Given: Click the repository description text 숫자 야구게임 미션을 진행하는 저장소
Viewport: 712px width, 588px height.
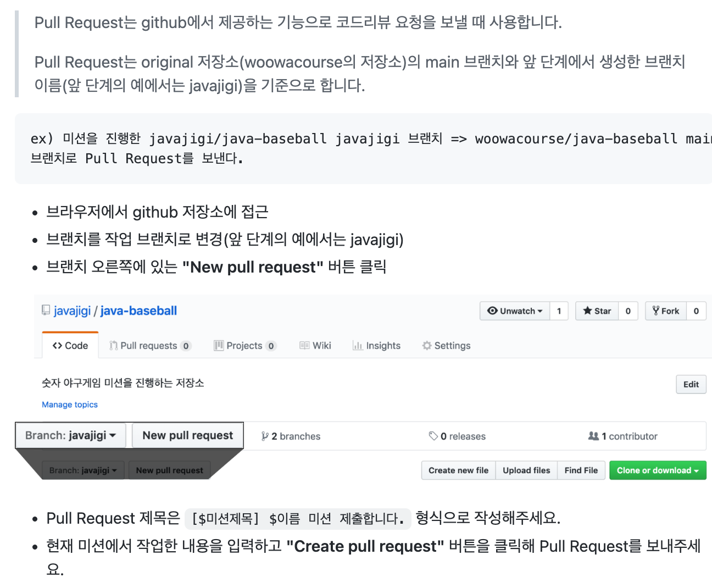Looking at the screenshot, I should tap(123, 383).
